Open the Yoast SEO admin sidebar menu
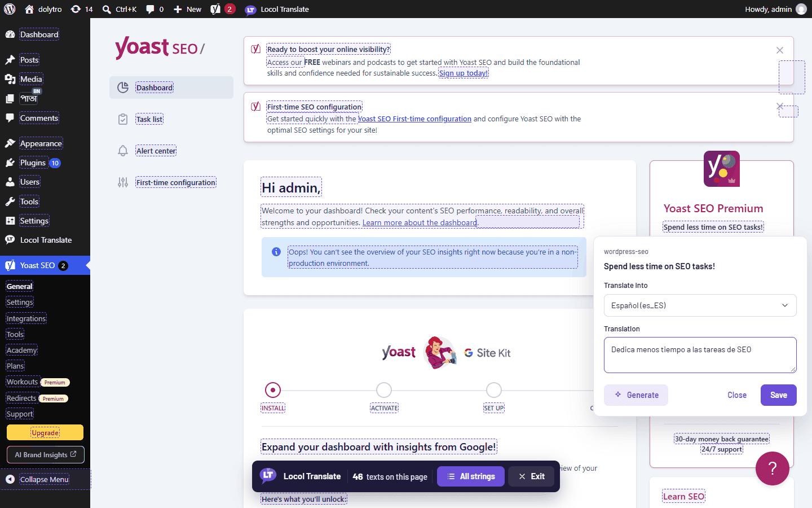The height and width of the screenshot is (508, 812). 45,265
